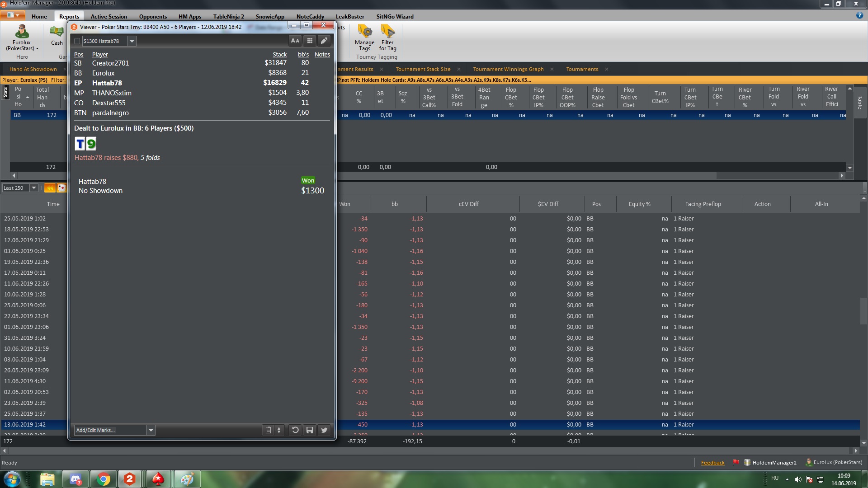Click the Filter for Tag icon
Screen dimensions: 868x488
tap(387, 32)
